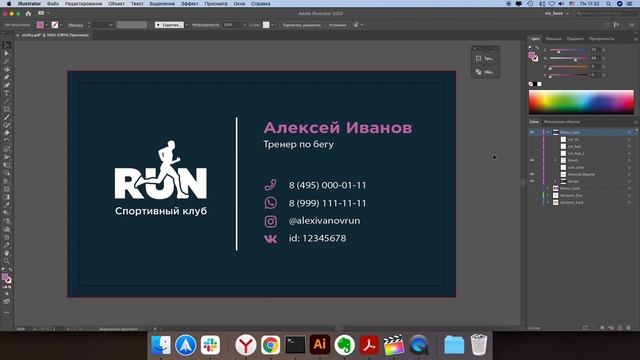Expand the designer_face layer
This screenshot has width=640, height=360.
[548, 195]
